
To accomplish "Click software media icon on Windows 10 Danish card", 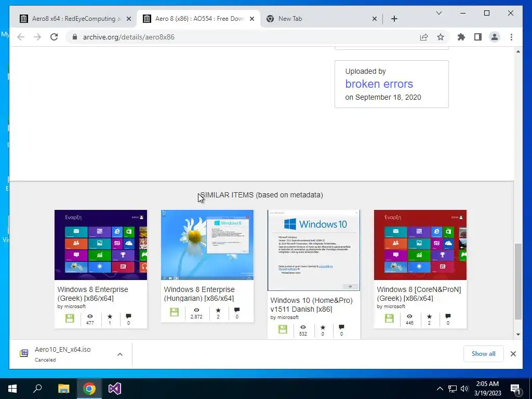I will coord(283,329).
